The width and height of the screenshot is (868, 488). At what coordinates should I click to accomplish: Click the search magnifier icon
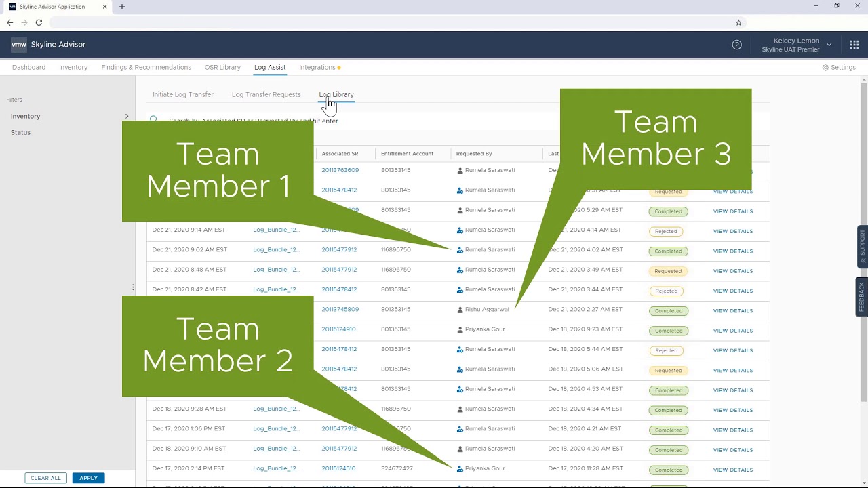[x=153, y=119]
